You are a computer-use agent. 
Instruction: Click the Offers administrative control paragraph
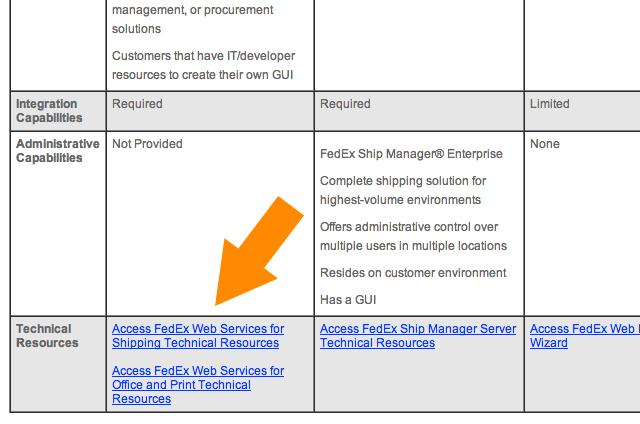(x=413, y=236)
